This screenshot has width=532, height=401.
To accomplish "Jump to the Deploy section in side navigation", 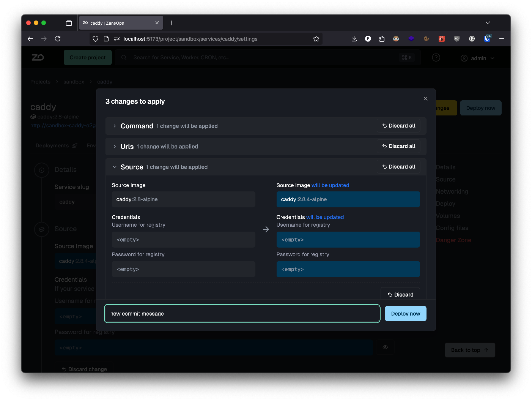I will tap(445, 204).
